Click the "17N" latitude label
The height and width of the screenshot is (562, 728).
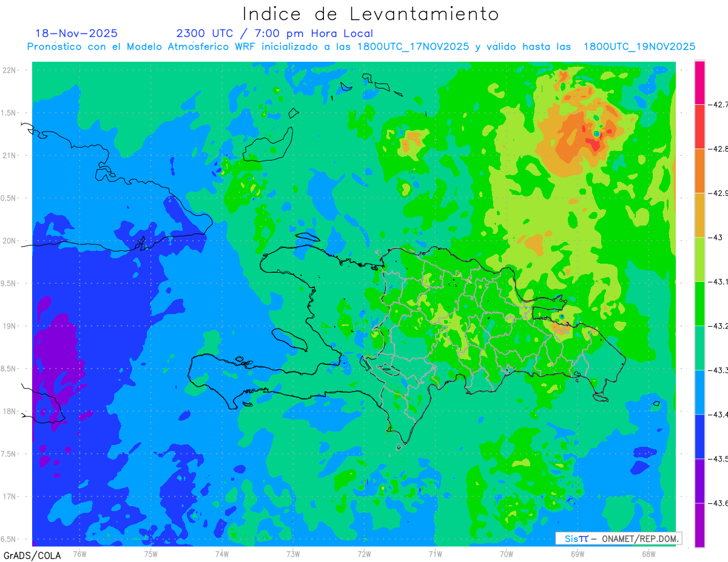click(x=10, y=497)
